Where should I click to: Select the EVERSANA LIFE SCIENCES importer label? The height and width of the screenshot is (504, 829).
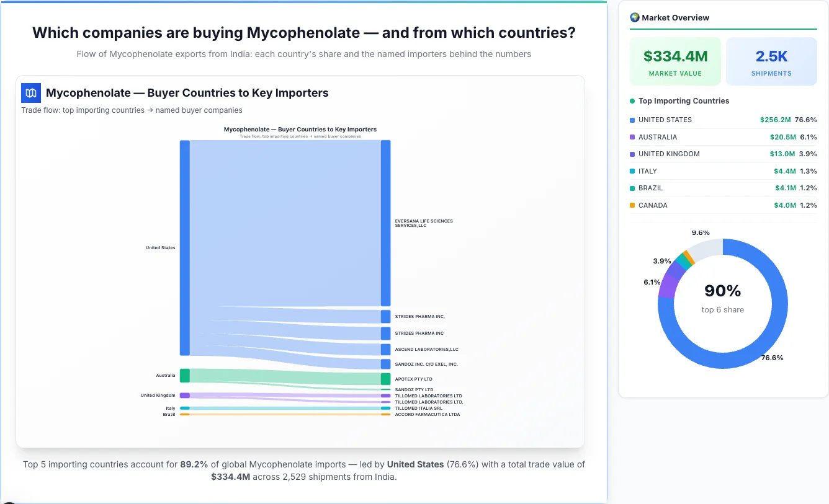(x=424, y=223)
